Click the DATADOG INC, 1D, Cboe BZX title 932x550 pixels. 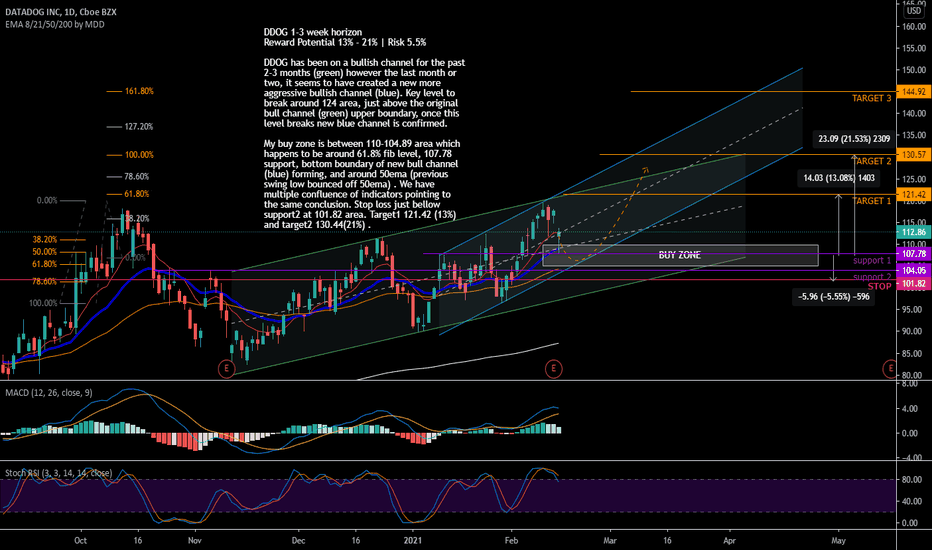tap(61, 12)
